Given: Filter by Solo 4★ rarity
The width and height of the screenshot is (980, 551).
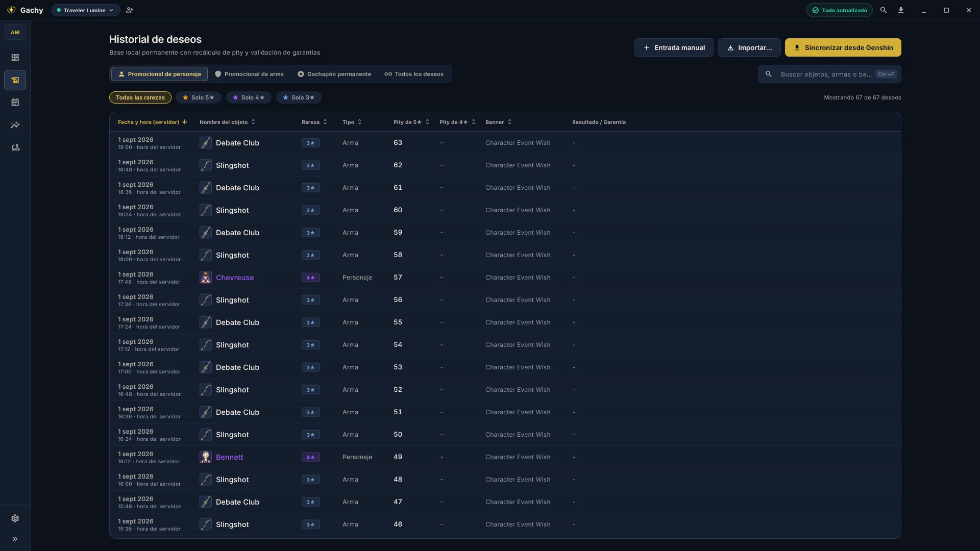Looking at the screenshot, I should pyautogui.click(x=249, y=97).
